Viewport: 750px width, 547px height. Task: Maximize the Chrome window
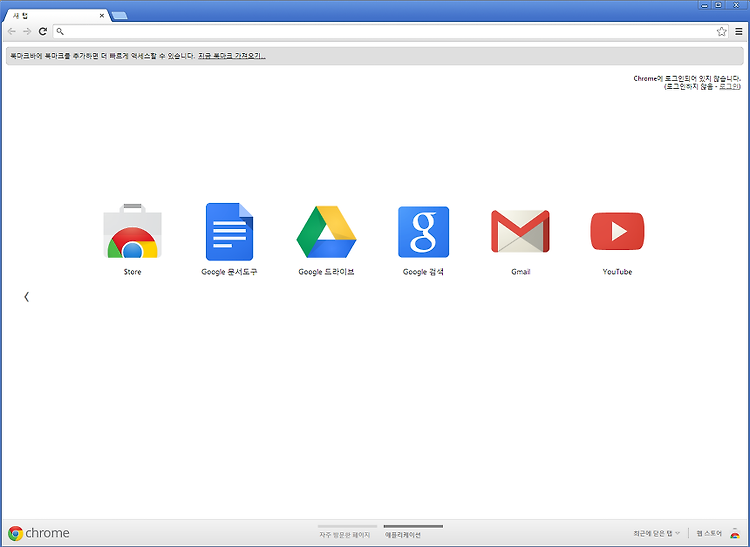(718, 5)
